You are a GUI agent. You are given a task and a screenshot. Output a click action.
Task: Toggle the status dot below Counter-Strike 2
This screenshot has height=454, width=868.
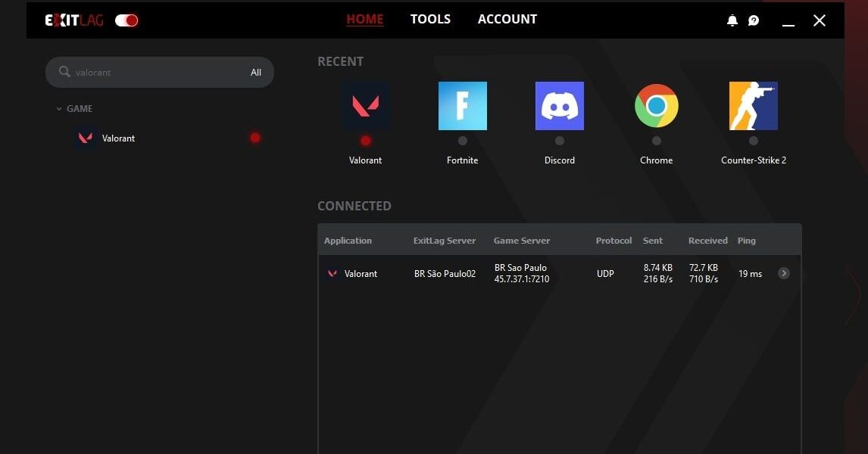coord(754,141)
